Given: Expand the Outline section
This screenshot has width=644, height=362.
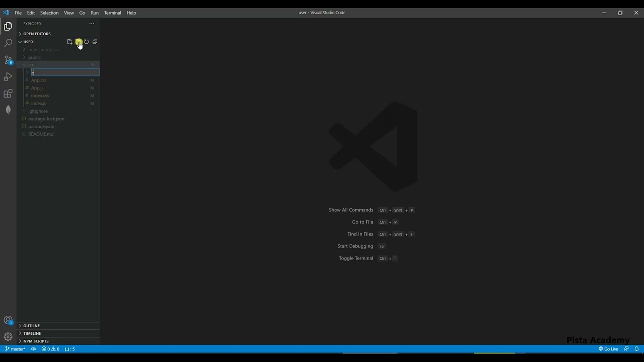Looking at the screenshot, I should coord(58,326).
